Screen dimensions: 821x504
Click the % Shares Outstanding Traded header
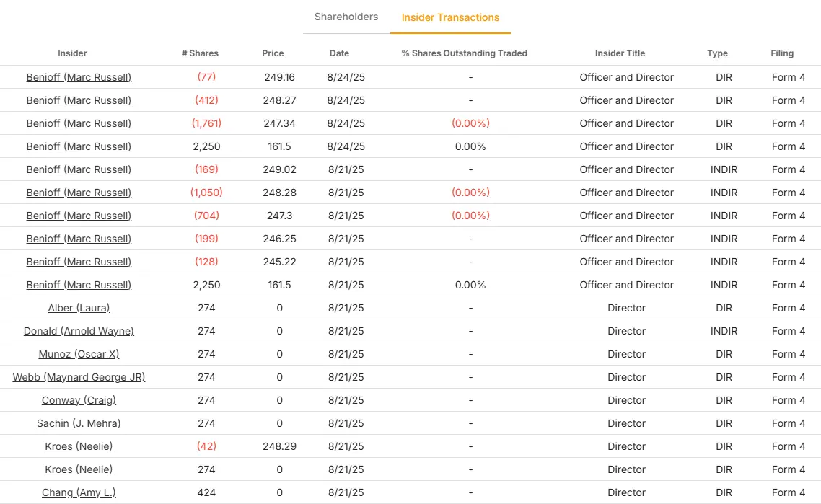[x=464, y=53]
